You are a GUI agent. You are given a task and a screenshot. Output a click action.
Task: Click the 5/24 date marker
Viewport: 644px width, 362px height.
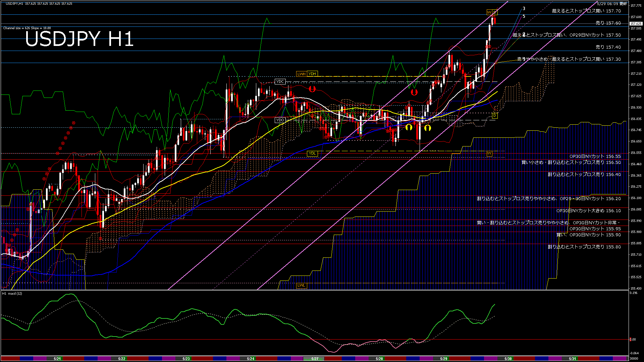pos(251,359)
